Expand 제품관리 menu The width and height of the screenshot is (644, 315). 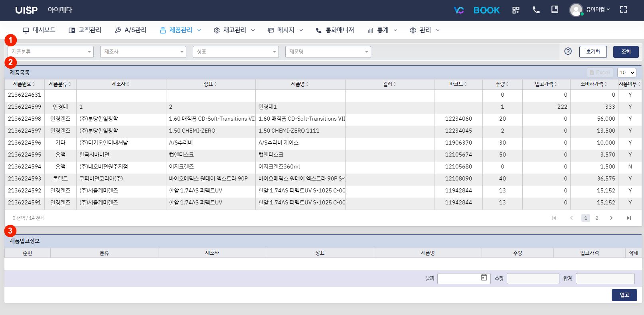pos(180,30)
